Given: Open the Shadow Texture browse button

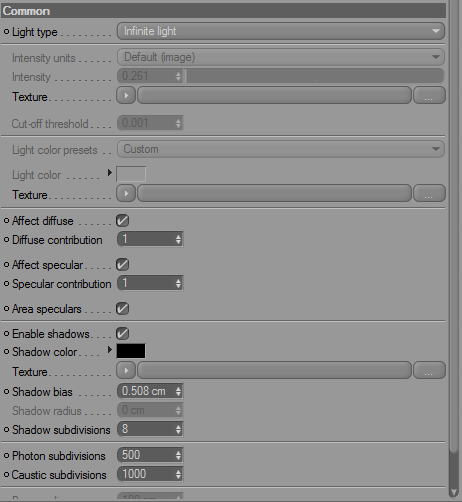Looking at the screenshot, I should (429, 370).
